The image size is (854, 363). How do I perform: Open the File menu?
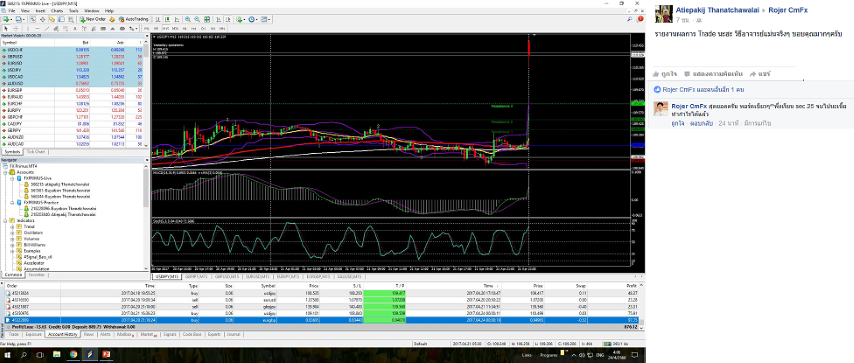[x=11, y=11]
